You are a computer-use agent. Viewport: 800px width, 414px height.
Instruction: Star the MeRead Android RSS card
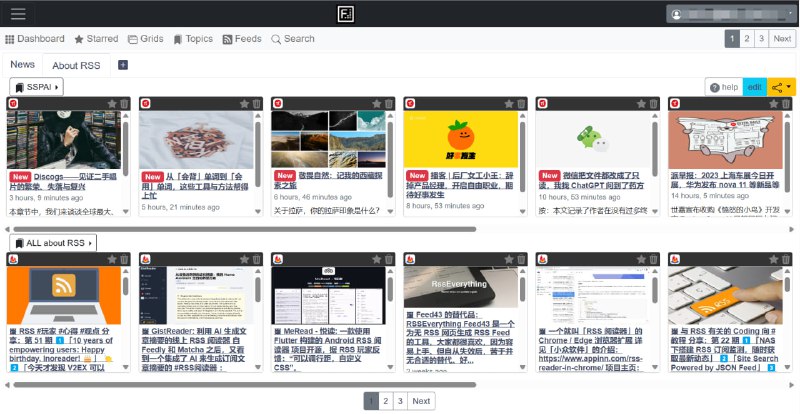(376, 259)
